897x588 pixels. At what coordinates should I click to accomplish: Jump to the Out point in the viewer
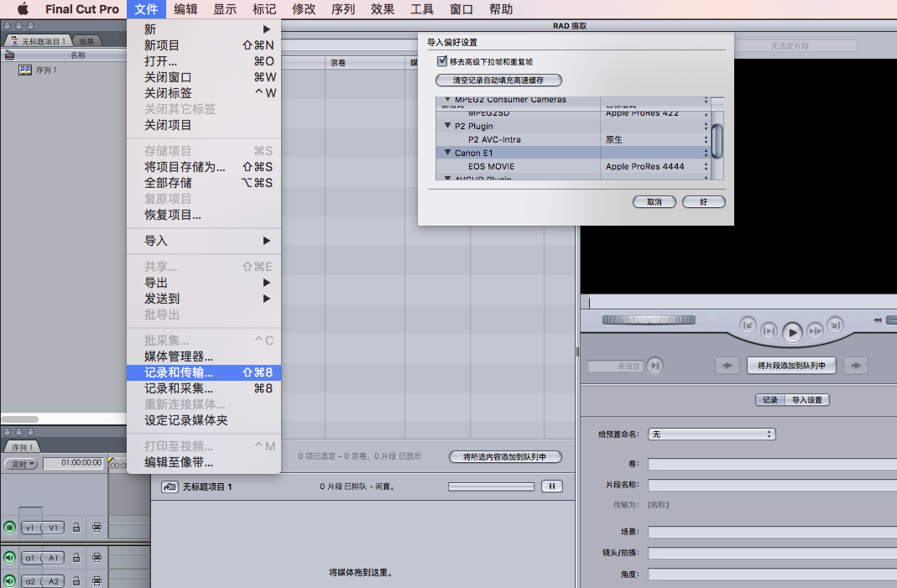click(x=835, y=325)
